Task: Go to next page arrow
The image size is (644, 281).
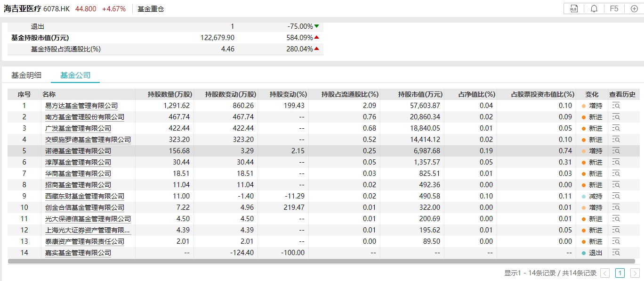Action: (x=635, y=273)
